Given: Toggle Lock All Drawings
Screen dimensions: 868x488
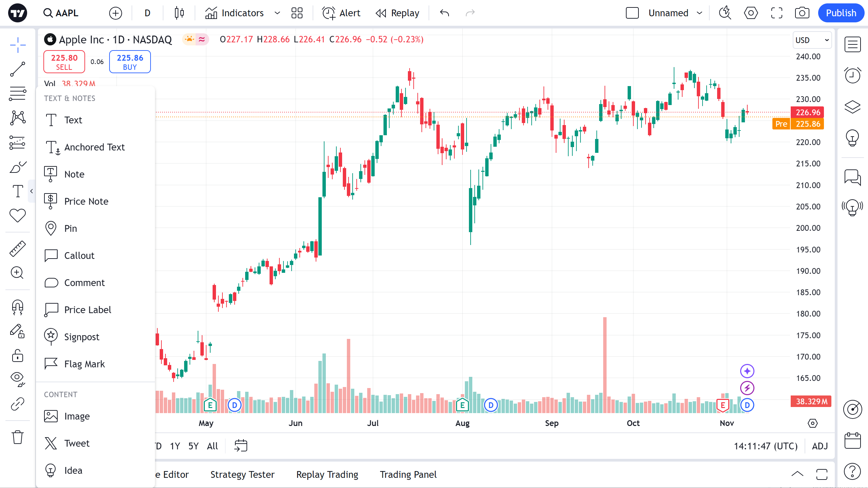Looking at the screenshot, I should (x=18, y=356).
